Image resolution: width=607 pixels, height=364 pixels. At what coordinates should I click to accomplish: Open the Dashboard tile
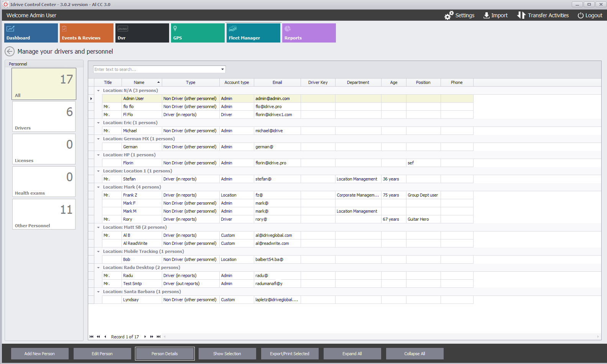point(31,33)
